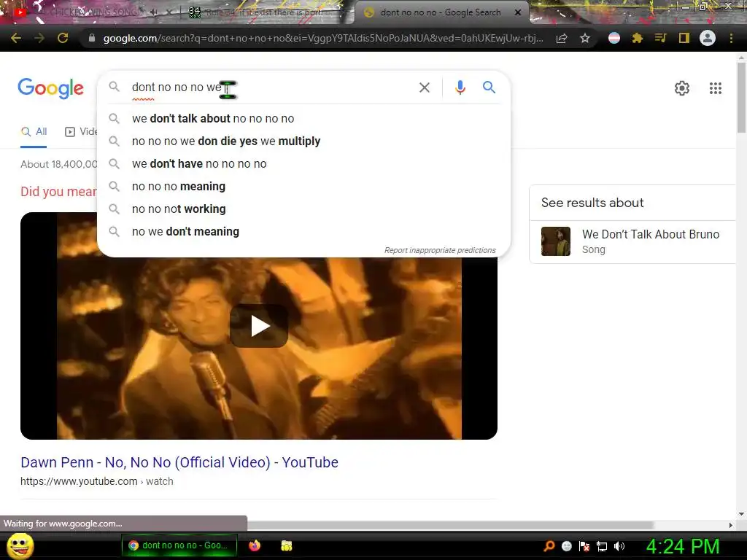Toggle the browser side panel icon
This screenshot has width=747, height=560.
(684, 38)
